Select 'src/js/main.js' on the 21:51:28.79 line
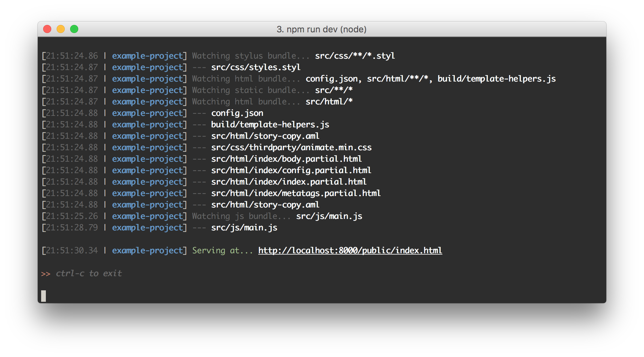Viewport: 644px width, 357px height. 244,228
